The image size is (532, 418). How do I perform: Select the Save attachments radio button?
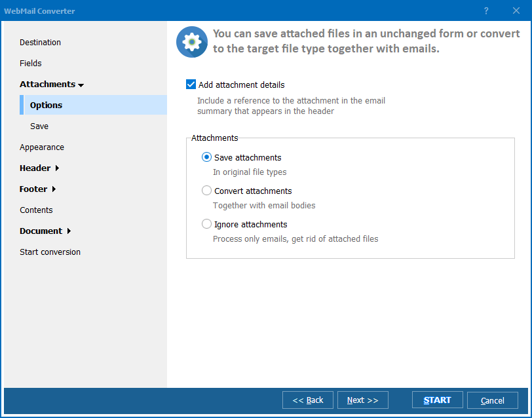[206, 157]
